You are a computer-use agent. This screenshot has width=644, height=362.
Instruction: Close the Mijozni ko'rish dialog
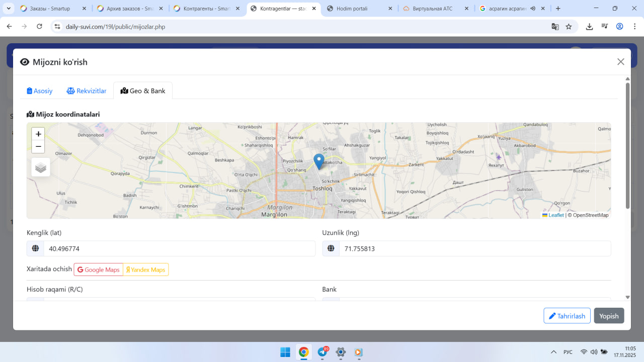click(x=620, y=62)
